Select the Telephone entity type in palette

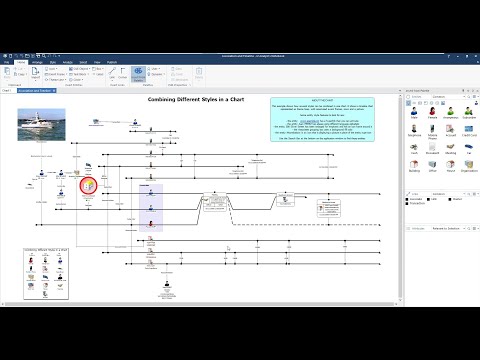[414, 131]
